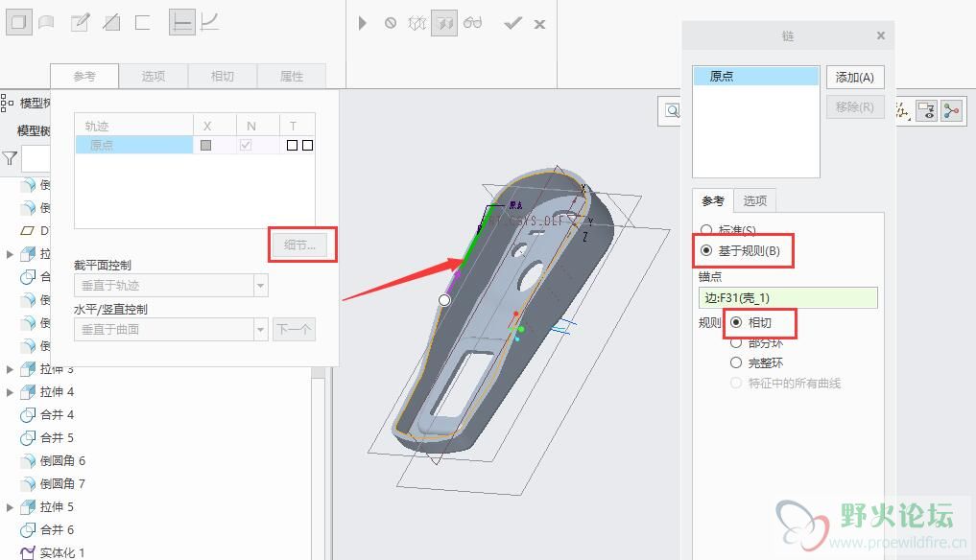Click the 添加(A) add button
This screenshot has width=976, height=560.
click(855, 77)
